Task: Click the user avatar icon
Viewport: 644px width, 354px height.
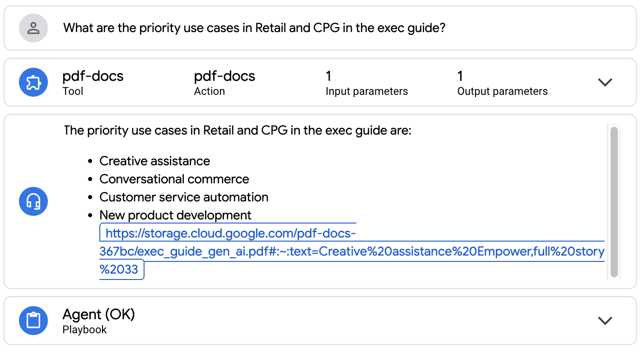Action: (33, 28)
